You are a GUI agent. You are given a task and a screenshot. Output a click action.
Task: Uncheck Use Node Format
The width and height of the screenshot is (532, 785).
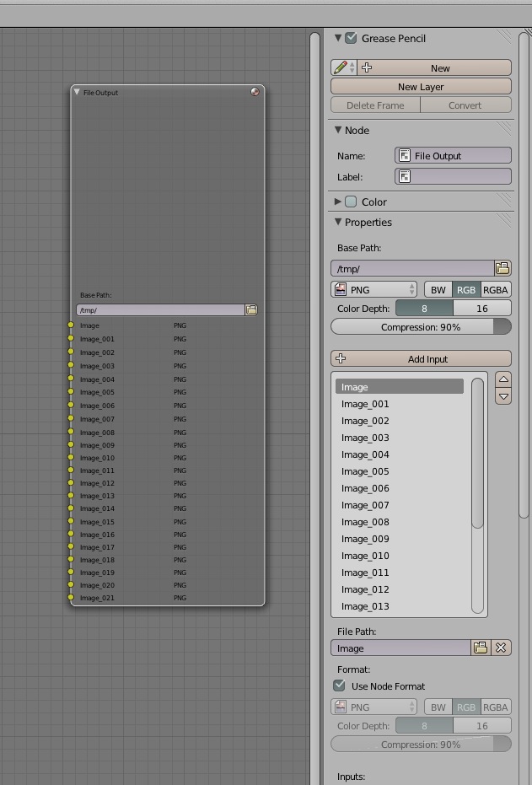tap(339, 686)
